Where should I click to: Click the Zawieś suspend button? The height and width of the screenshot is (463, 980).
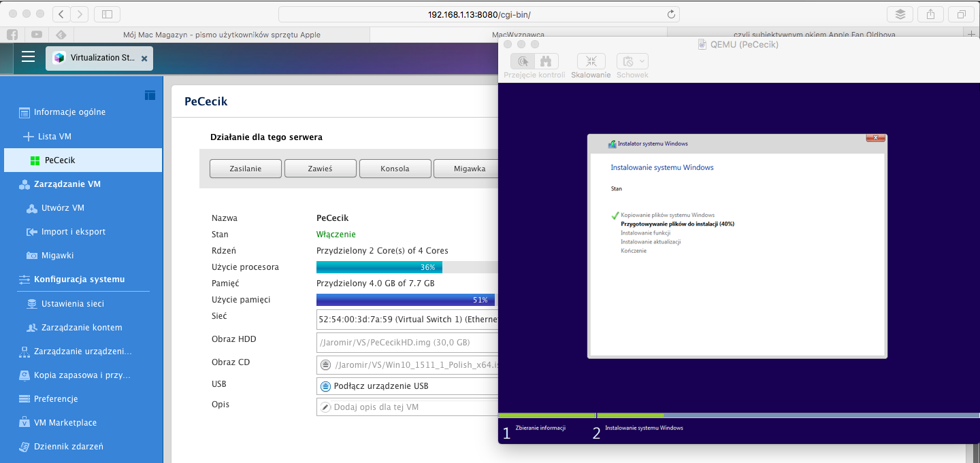click(320, 169)
